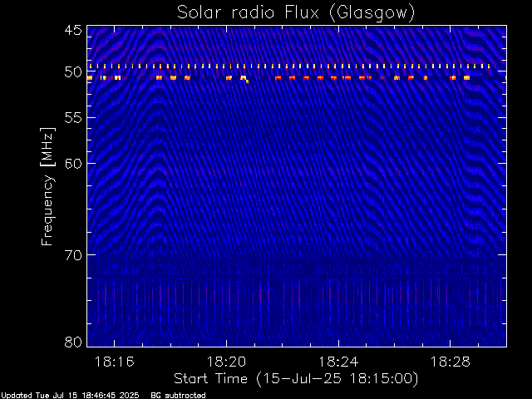The height and width of the screenshot is (399, 532).
Task: Click the 18:28 time tick label
Action: (x=451, y=362)
